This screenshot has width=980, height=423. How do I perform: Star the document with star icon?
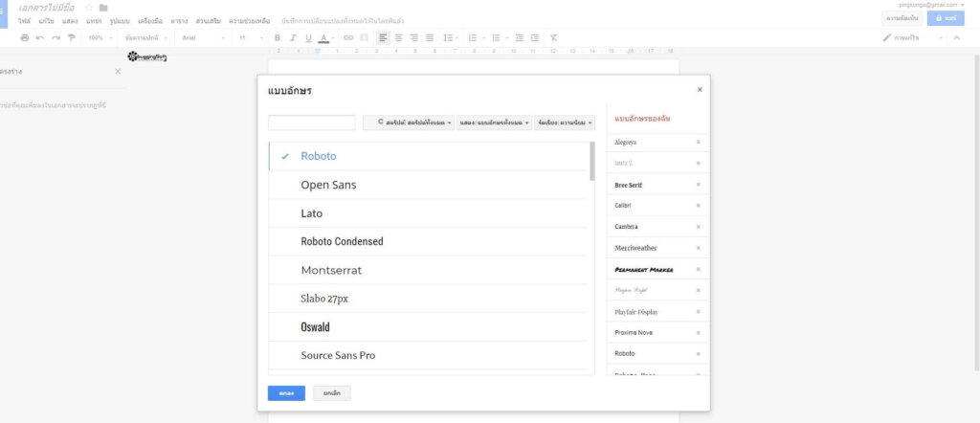89,8
